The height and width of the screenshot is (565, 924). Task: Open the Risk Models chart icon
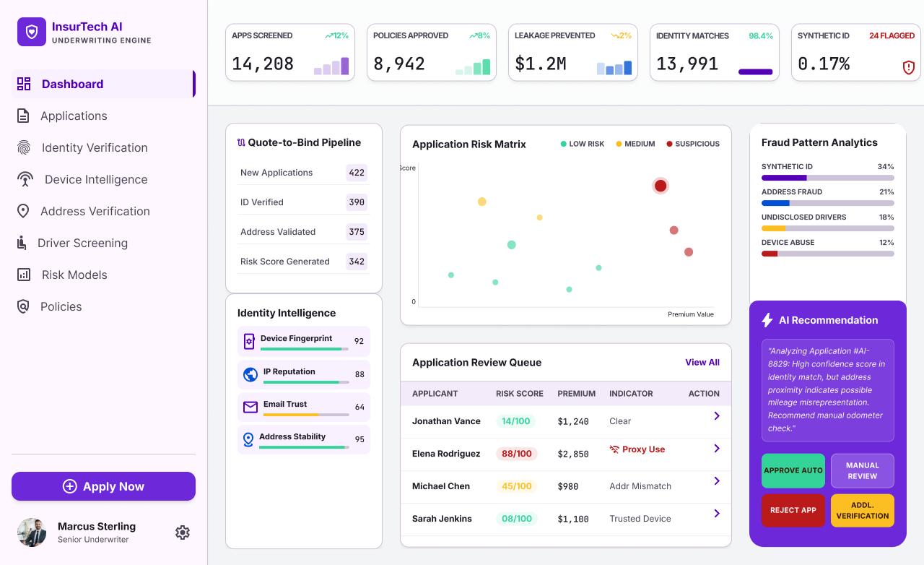tap(24, 275)
